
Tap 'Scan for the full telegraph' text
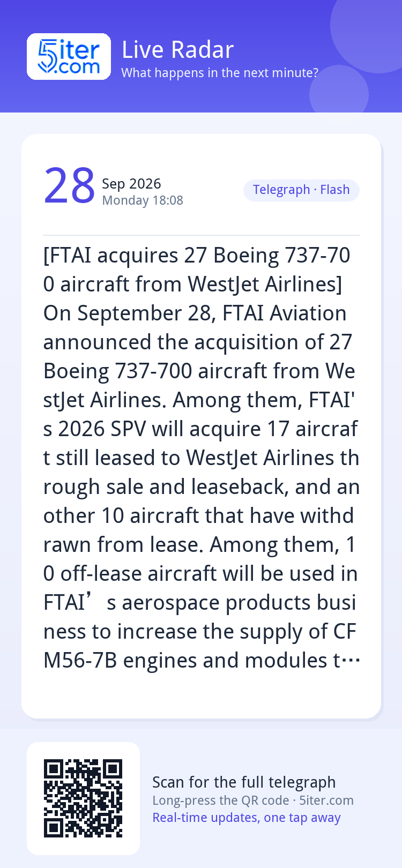[x=244, y=782]
